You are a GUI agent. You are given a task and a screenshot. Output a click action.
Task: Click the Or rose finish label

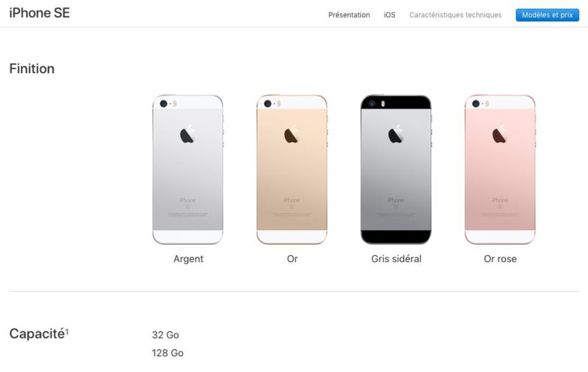pos(500,259)
